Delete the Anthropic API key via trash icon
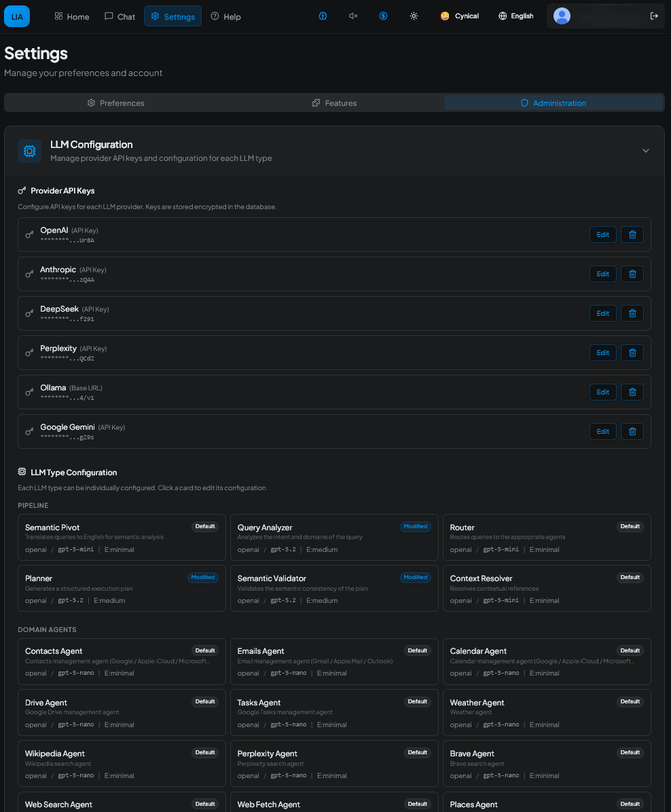This screenshot has width=671, height=812. tap(632, 274)
